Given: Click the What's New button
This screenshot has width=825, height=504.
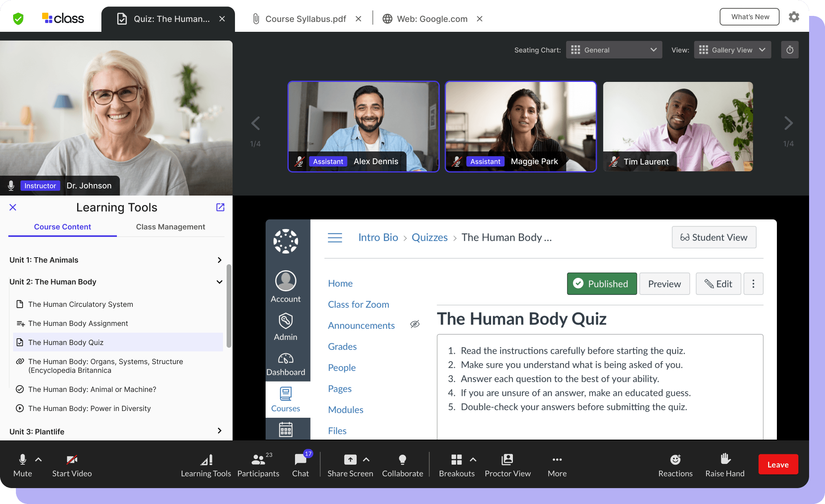Looking at the screenshot, I should pyautogui.click(x=749, y=17).
